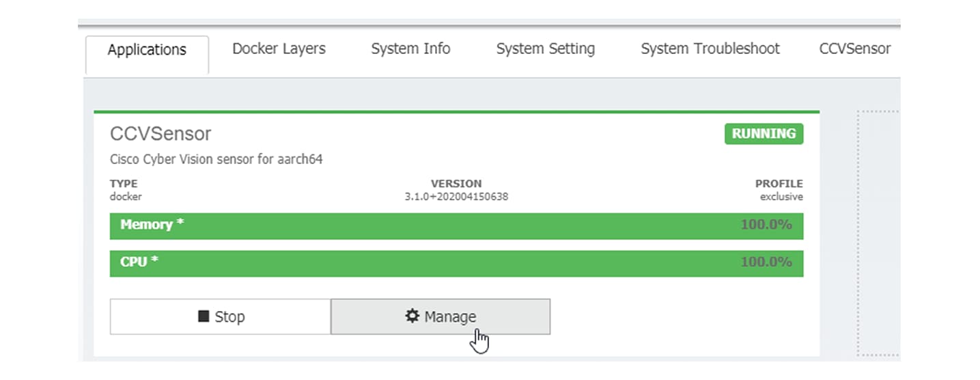980x380 pixels.
Task: Go to the System Info tab
Action: [410, 49]
